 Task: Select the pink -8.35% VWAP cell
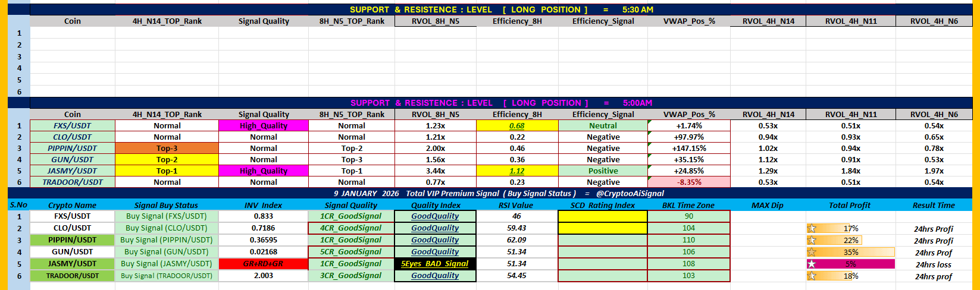[689, 182]
